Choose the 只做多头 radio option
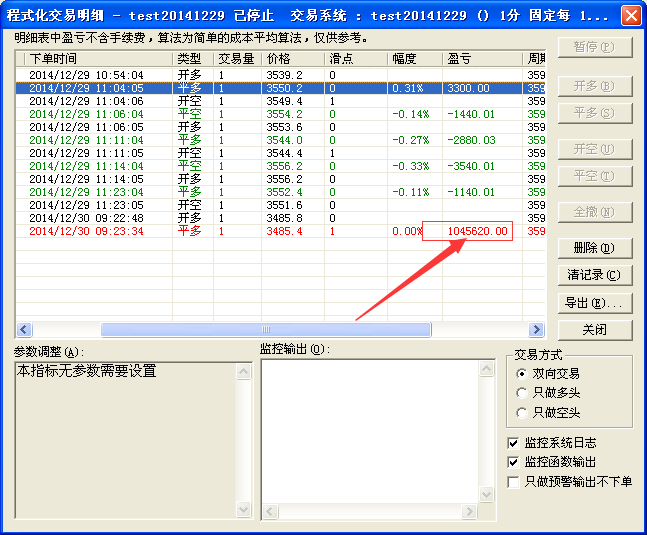 click(521, 393)
